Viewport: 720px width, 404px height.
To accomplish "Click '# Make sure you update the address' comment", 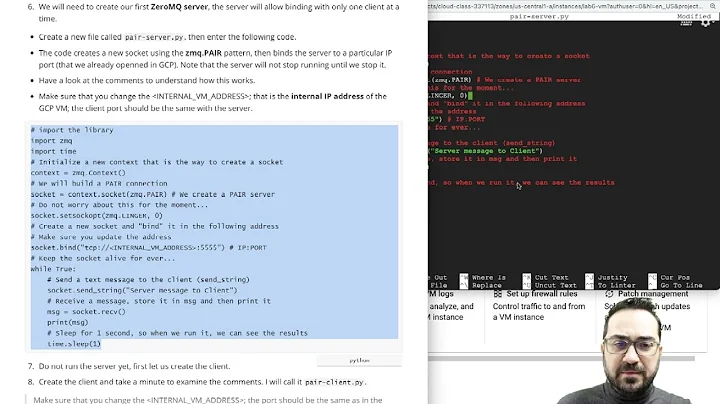I will click(x=101, y=237).
